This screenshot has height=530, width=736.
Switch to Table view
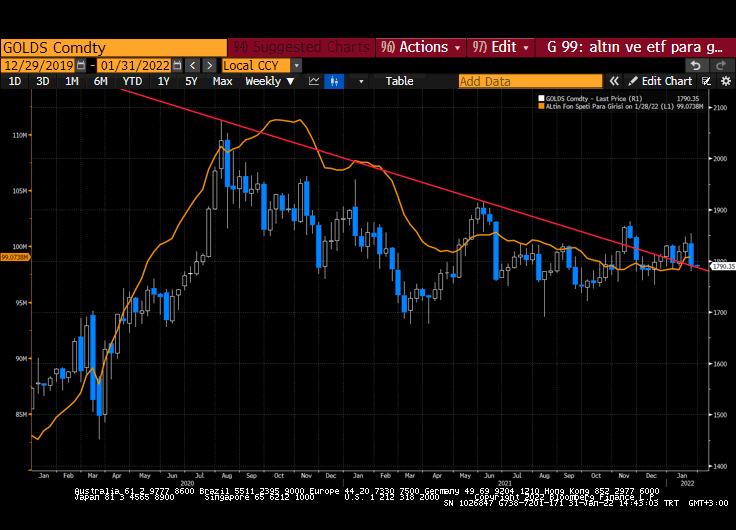tap(399, 81)
